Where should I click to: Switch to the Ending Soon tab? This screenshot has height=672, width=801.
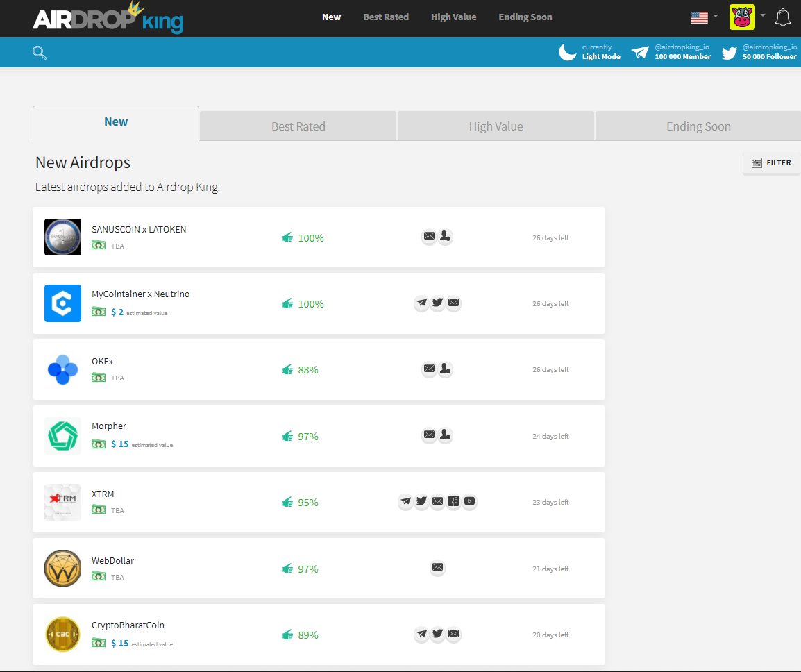point(698,126)
